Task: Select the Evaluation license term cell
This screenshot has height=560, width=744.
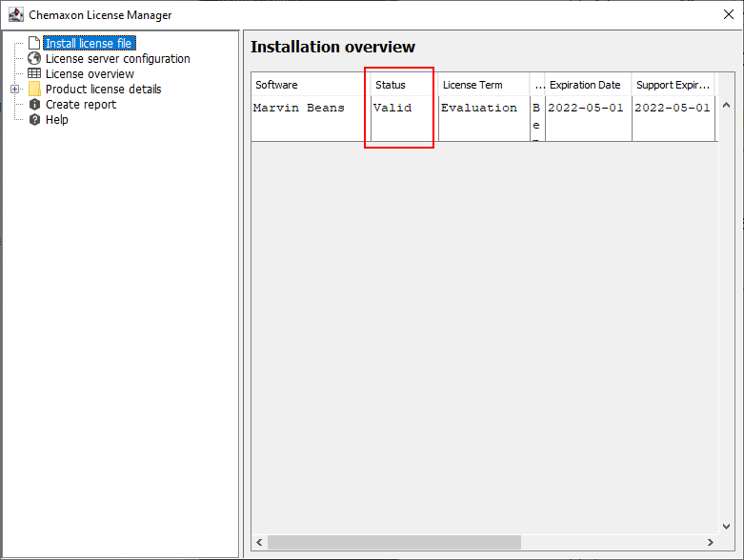Action: (x=484, y=118)
